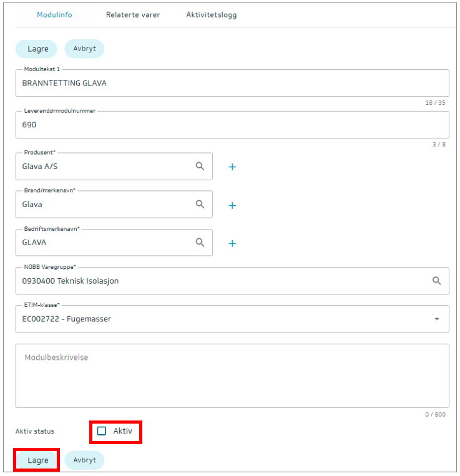This screenshot has height=476, width=460.
Task: Click the search icon in Produsent field
Action: pos(200,167)
